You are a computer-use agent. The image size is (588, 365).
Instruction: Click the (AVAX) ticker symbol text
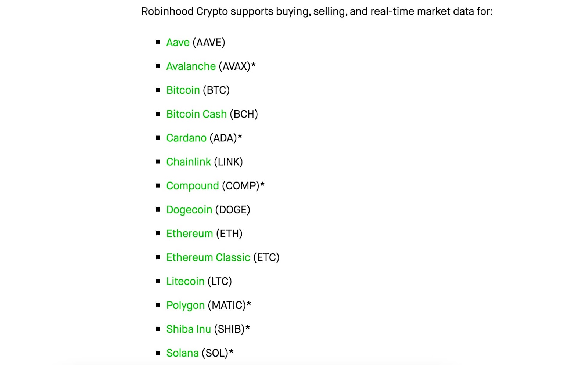click(234, 66)
